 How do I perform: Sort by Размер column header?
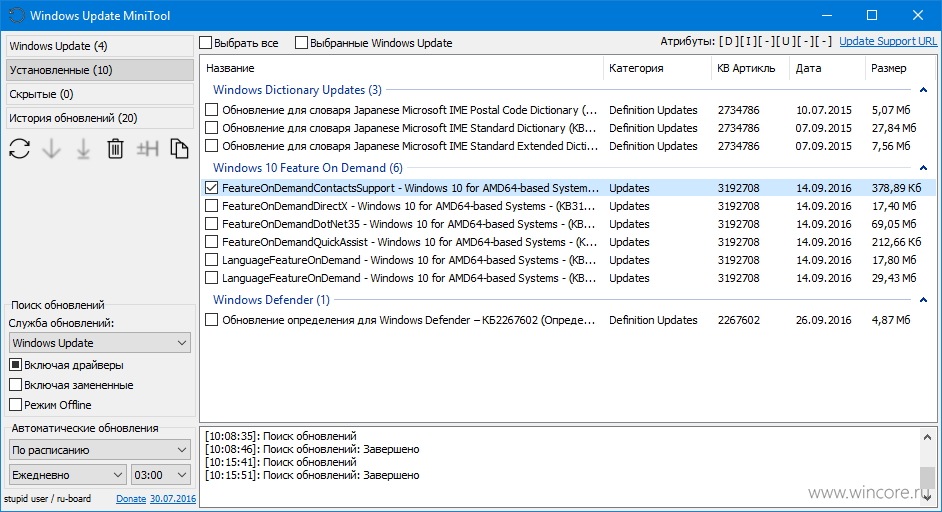(901, 69)
